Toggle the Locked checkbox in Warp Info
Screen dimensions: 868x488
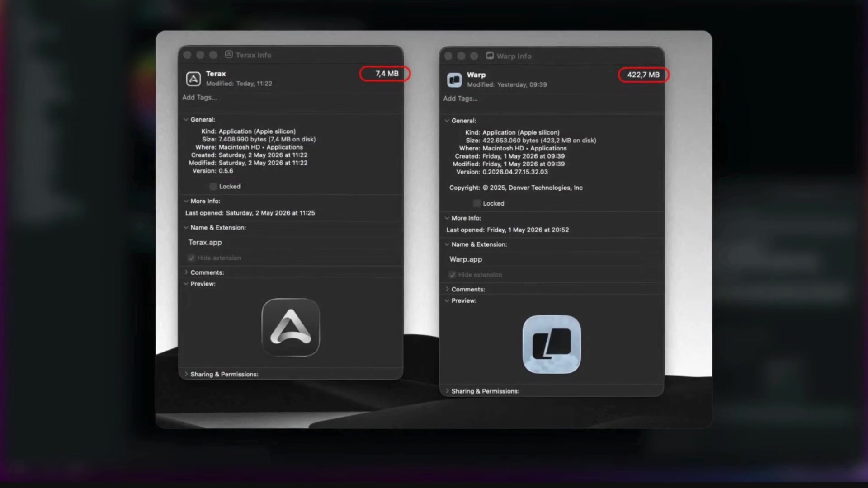(x=476, y=203)
